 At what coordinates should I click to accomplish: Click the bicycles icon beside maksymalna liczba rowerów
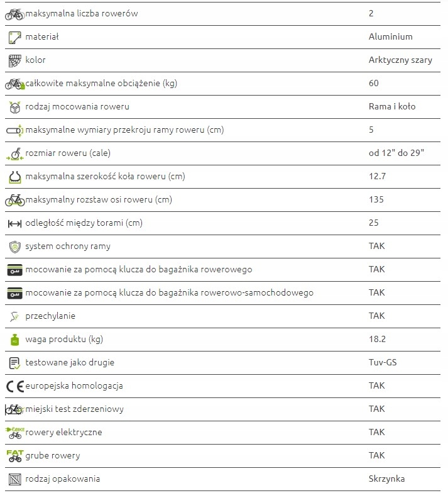pos(14,14)
